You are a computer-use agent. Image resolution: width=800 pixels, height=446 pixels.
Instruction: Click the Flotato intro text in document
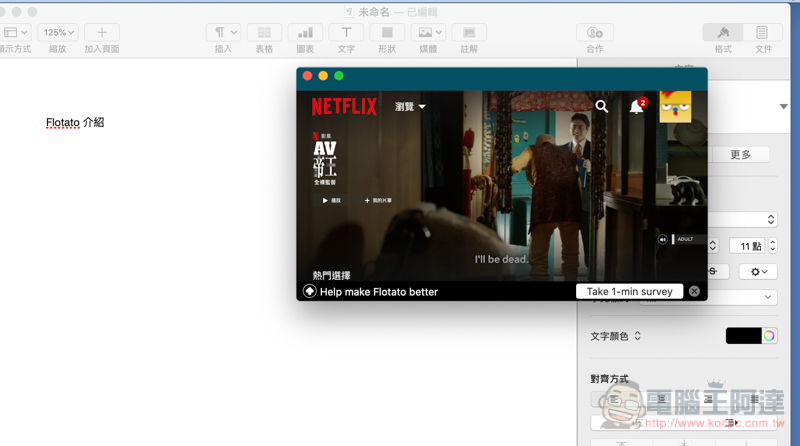pos(75,122)
